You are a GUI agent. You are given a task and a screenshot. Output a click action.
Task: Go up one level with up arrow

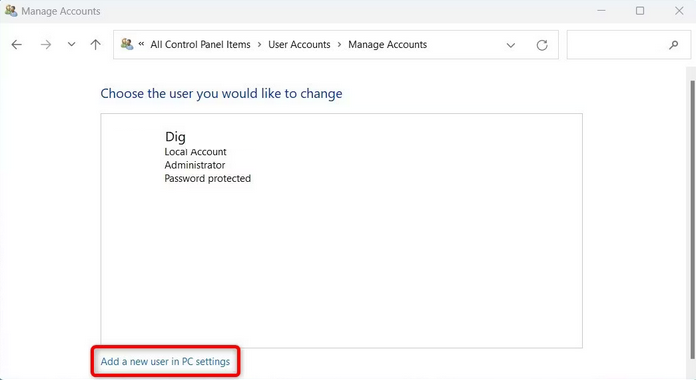[x=95, y=44]
